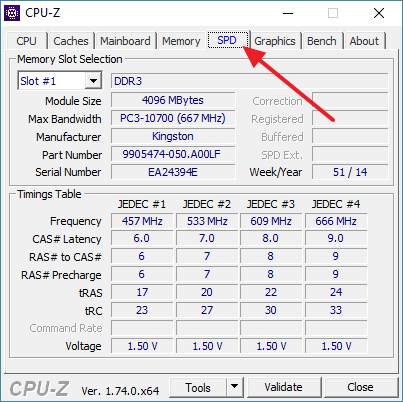The image size is (403, 402).
Task: Click the Tools button
Action: point(198,387)
